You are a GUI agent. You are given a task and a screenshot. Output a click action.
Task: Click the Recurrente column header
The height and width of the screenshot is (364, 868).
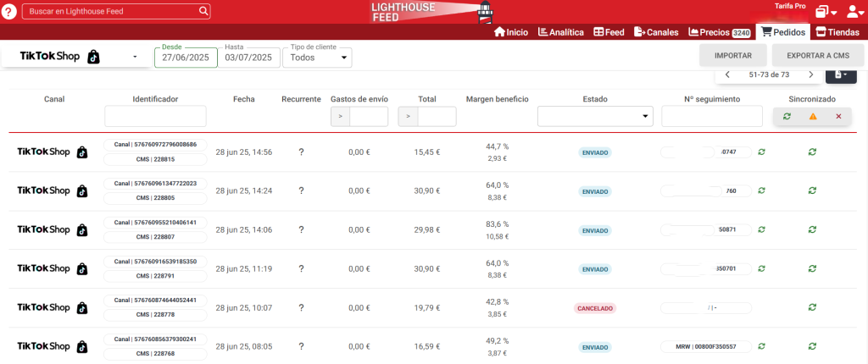click(301, 99)
